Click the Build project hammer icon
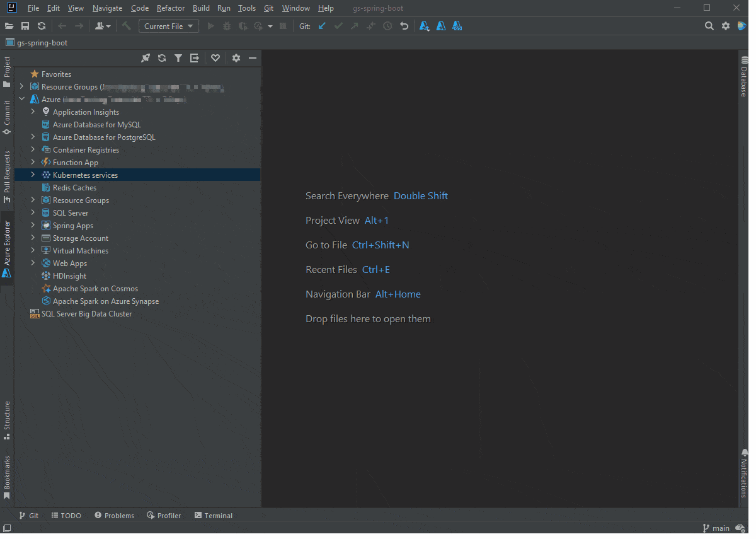The width and height of the screenshot is (756, 539). pos(127,26)
